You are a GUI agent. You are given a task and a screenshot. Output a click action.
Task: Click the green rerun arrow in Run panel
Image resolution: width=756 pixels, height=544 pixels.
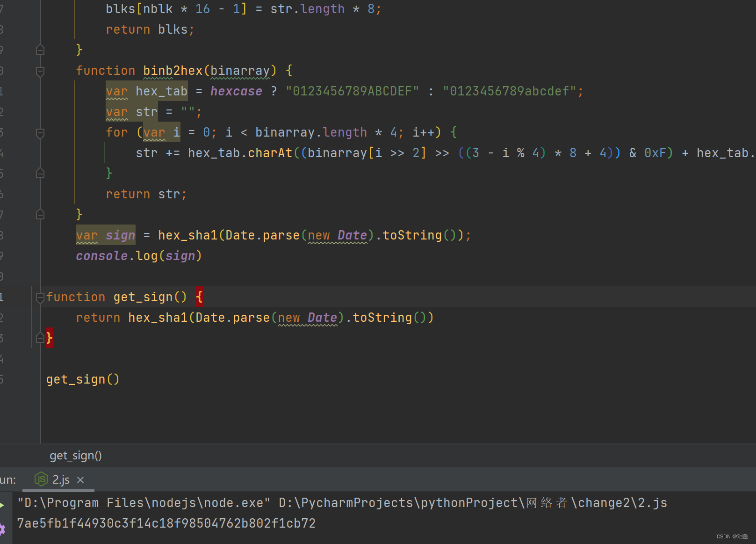click(x=2, y=505)
